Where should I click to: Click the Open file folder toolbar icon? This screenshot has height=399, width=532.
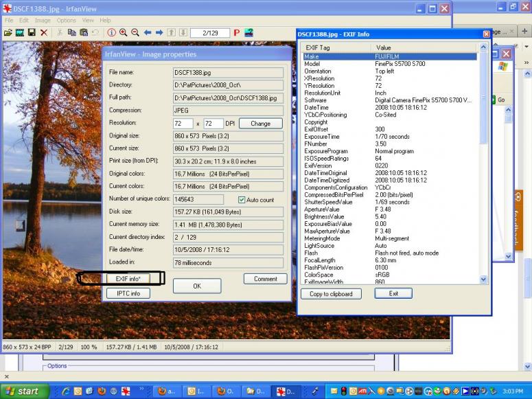[8, 32]
